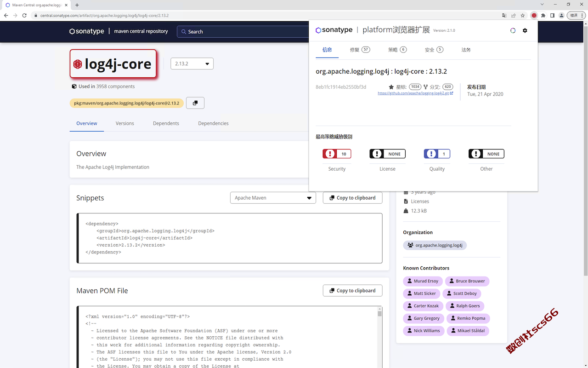Click the red log4j-core cube icon
This screenshot has height=368, width=588.
78,64
